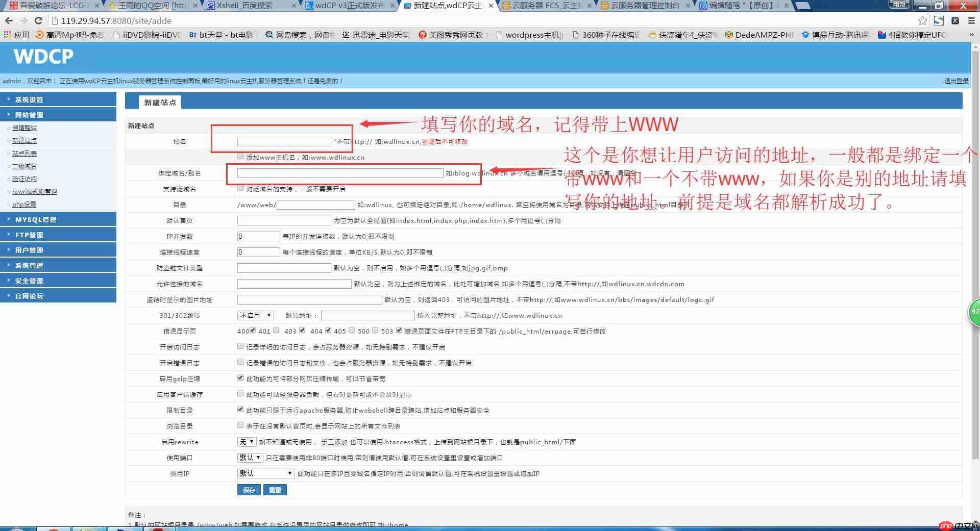Click the page refresh icon
The height and width of the screenshot is (531, 980).
pos(38,21)
